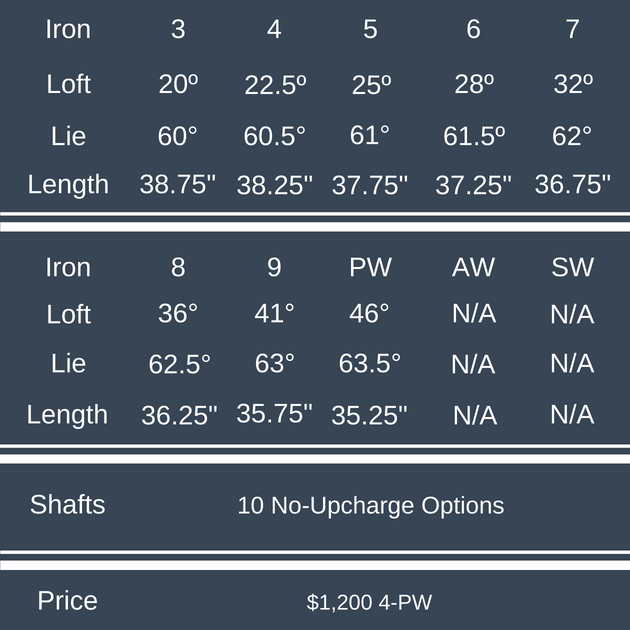This screenshot has width=630, height=630.
Task: Click the 37.25" length value
Action: click(x=473, y=184)
